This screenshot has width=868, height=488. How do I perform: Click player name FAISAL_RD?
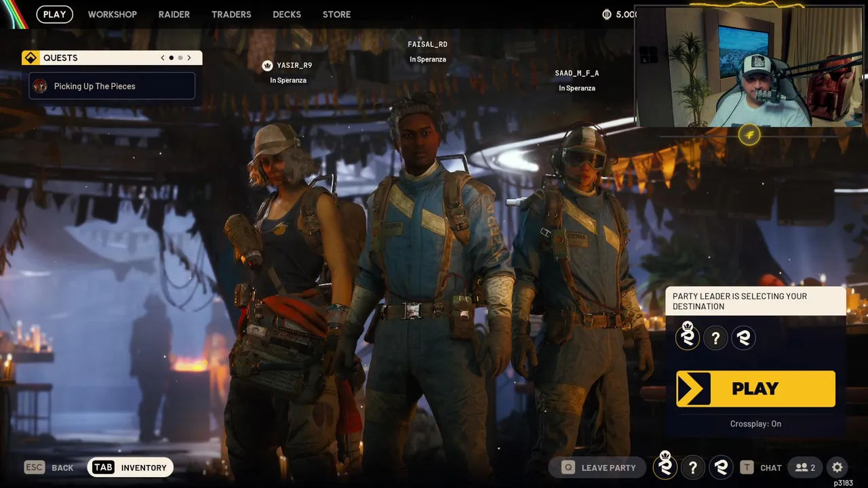click(427, 45)
